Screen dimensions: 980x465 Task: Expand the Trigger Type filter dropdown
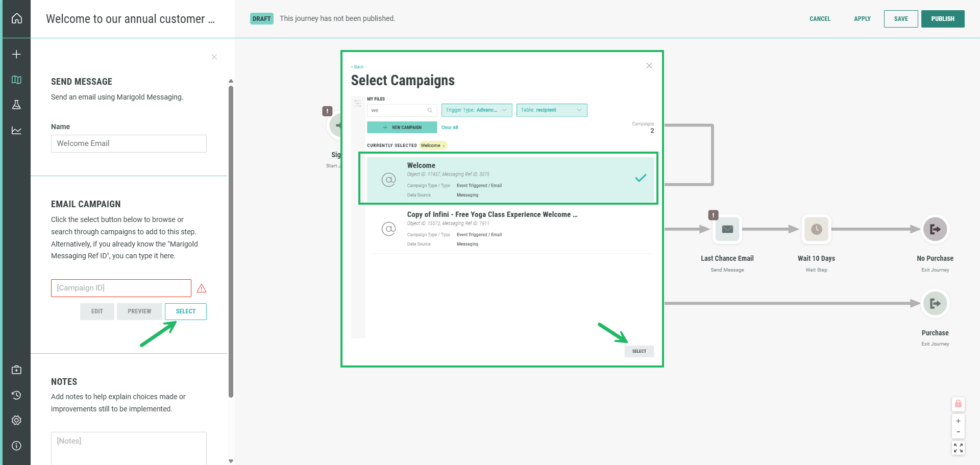pyautogui.click(x=476, y=110)
